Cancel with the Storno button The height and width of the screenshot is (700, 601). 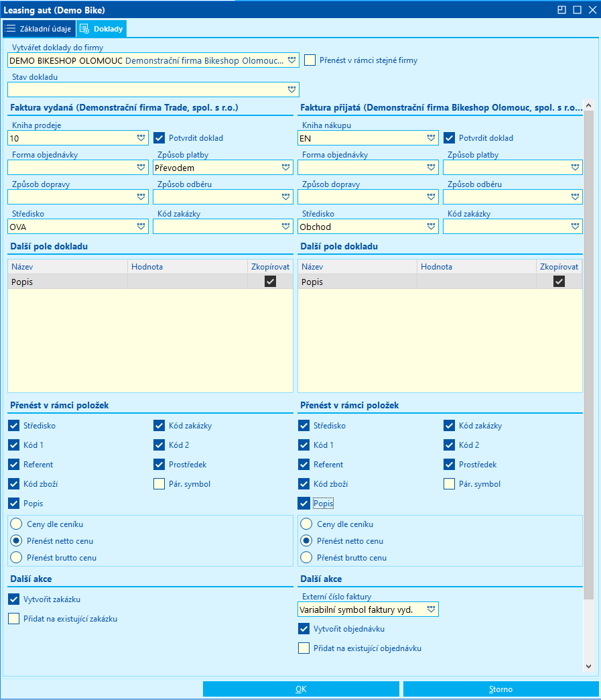pyautogui.click(x=500, y=689)
